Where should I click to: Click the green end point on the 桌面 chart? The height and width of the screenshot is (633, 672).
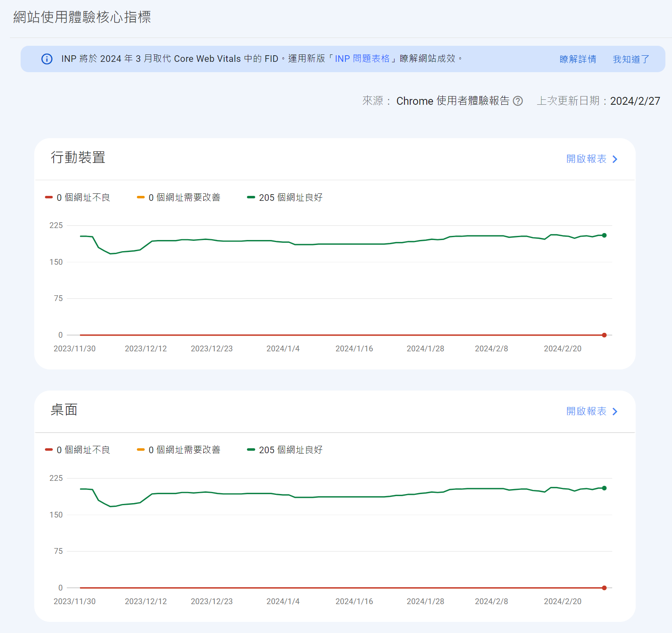point(604,488)
